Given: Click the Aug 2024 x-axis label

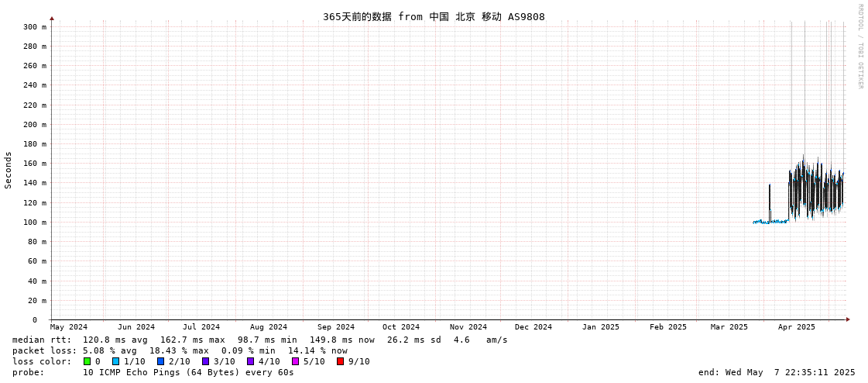Looking at the screenshot, I should 269,327.
